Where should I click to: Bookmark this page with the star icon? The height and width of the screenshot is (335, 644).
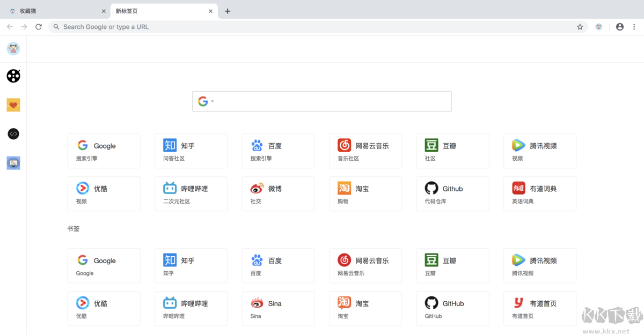580,27
